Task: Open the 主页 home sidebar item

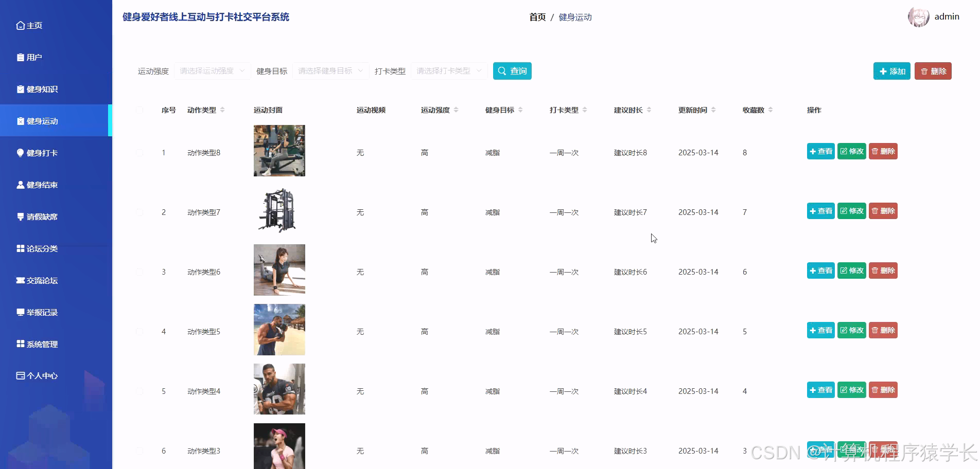Action: [56, 25]
